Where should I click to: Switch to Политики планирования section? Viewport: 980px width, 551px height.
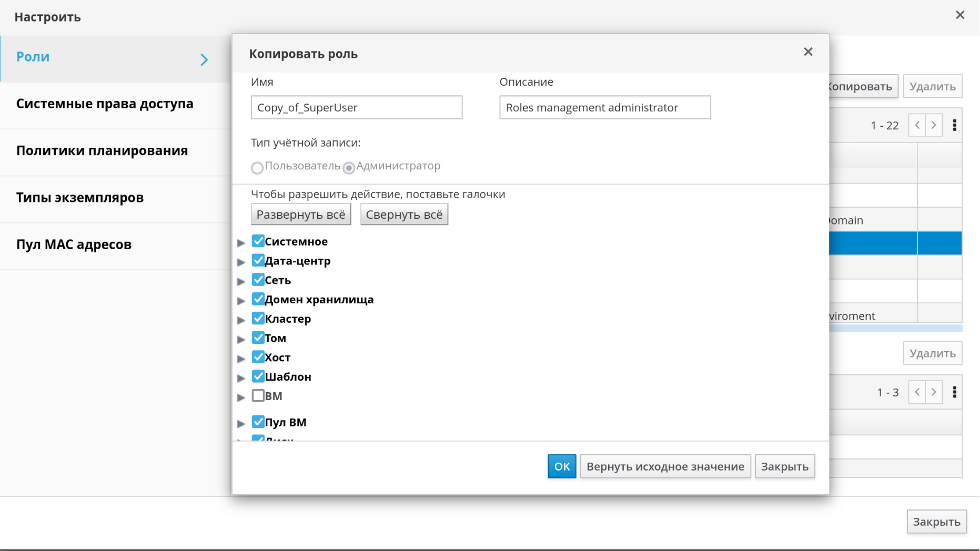tap(102, 151)
